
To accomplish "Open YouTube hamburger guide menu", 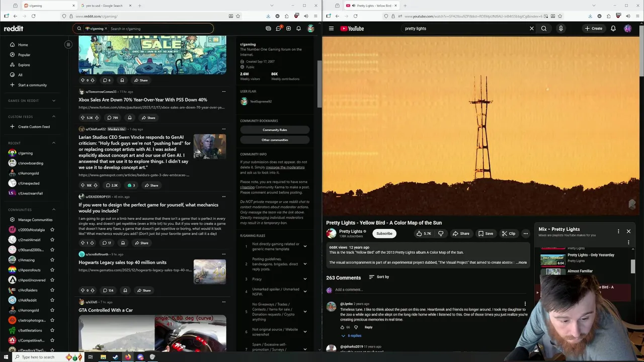I will pyautogui.click(x=331, y=29).
